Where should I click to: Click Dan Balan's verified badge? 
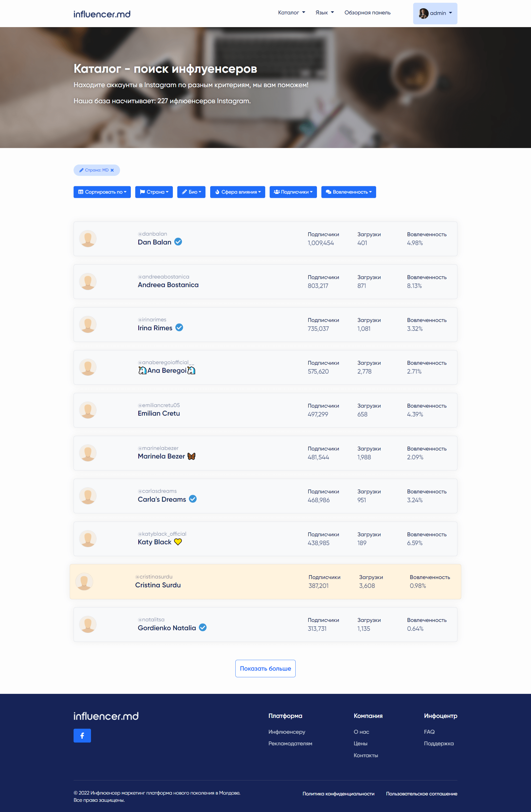(x=178, y=242)
